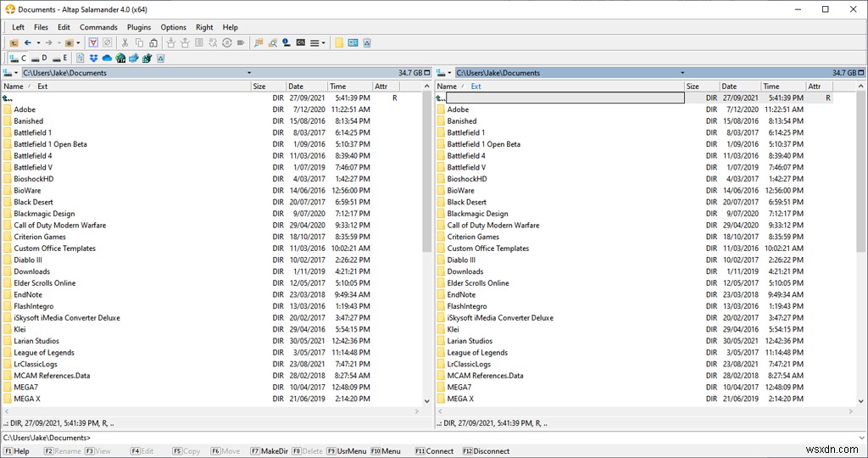Click the F9 UsrMenu button

347,451
